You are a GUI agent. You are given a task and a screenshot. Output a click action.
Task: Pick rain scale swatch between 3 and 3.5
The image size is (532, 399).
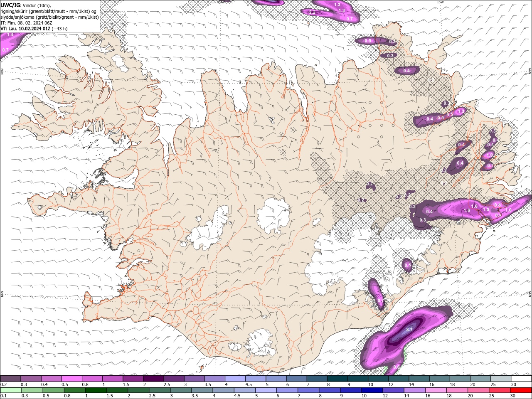[180, 390]
